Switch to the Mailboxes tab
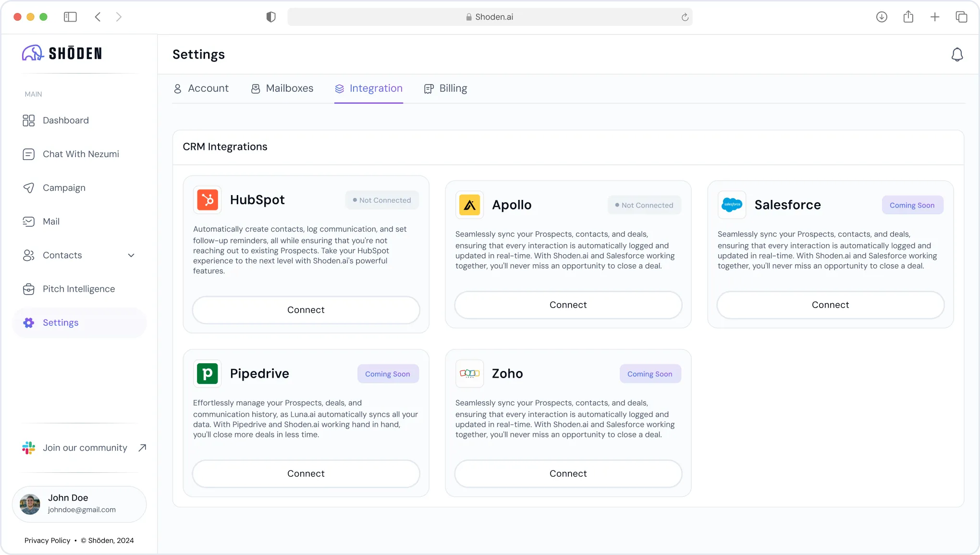980x555 pixels. pos(282,88)
